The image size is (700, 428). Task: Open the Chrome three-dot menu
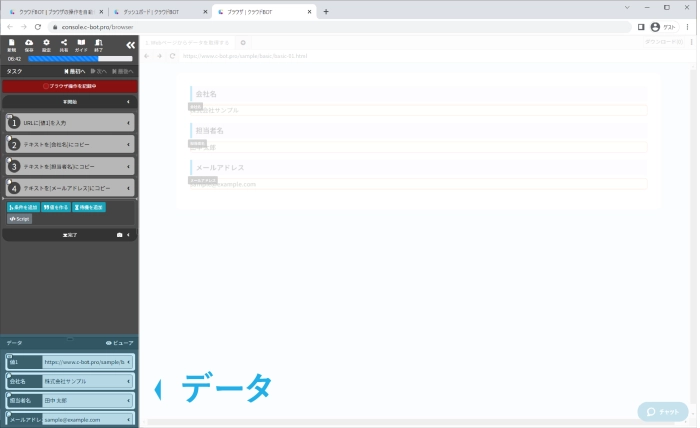[689, 27]
